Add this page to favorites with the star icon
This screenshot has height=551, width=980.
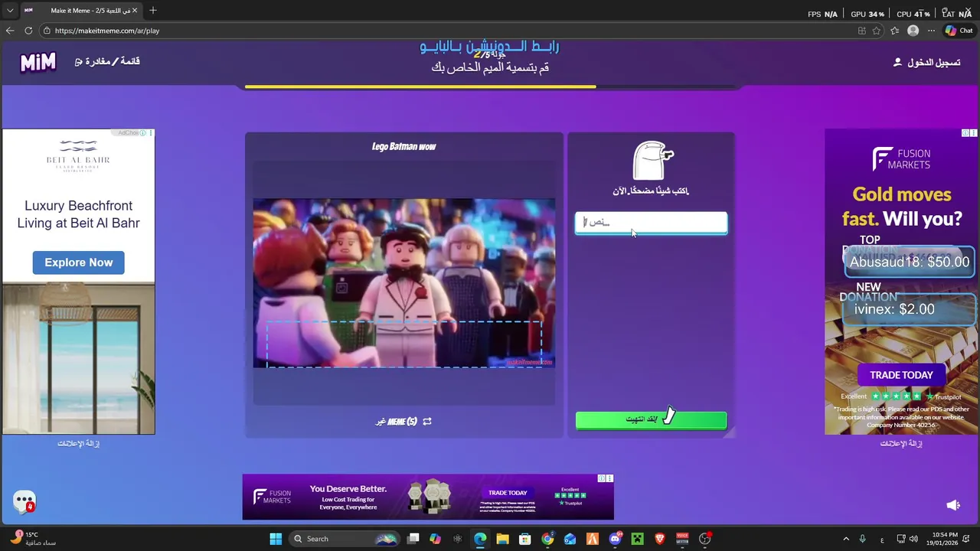click(877, 31)
